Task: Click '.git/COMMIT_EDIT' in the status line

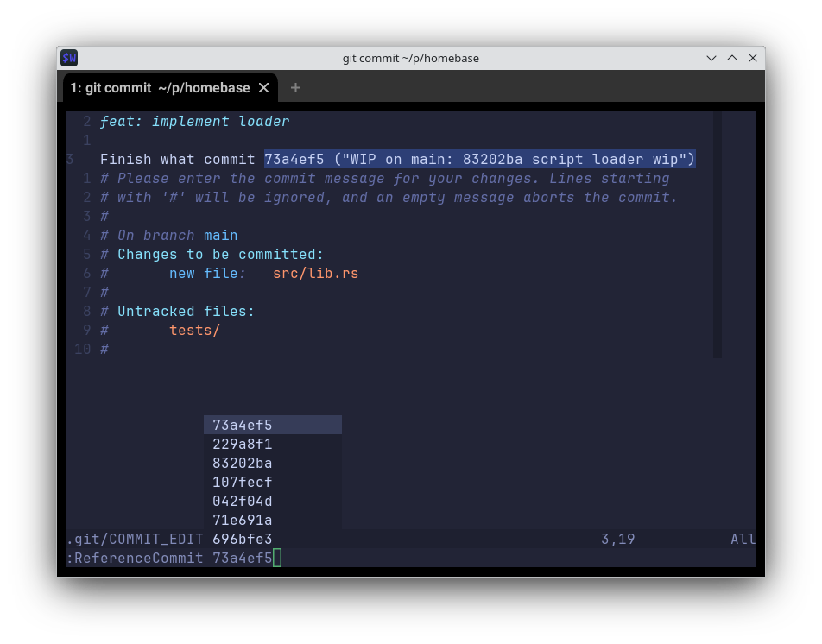Action: coord(135,540)
